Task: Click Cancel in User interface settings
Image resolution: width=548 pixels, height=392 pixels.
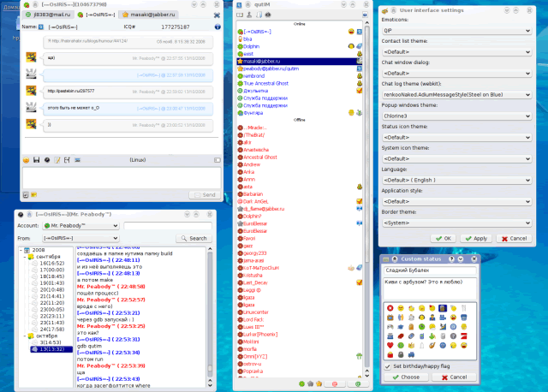Action: (514, 239)
